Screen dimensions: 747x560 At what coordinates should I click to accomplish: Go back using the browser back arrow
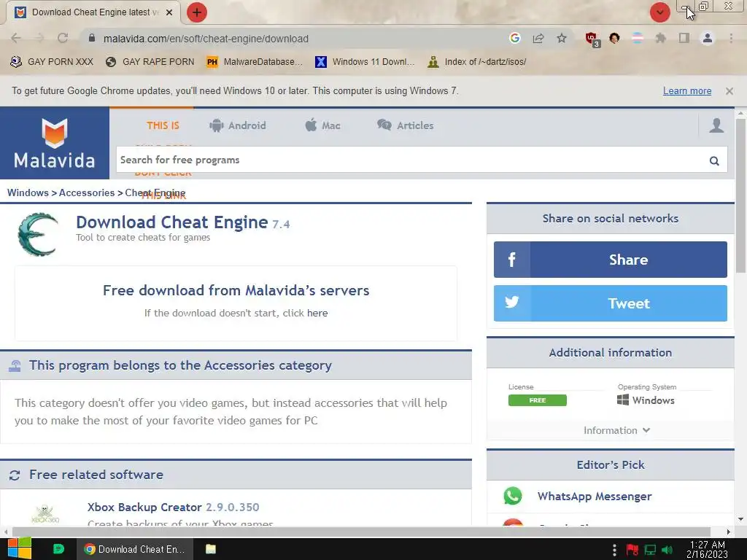click(16, 38)
